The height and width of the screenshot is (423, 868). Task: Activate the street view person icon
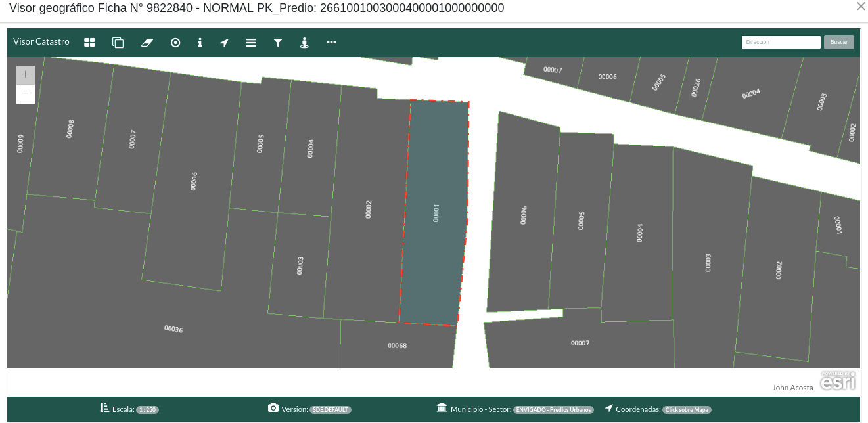304,43
